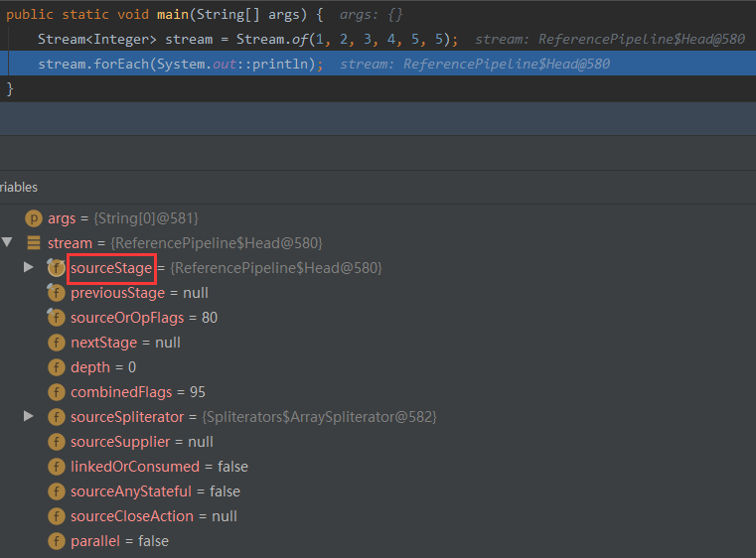The width and height of the screenshot is (756, 558).
Task: Click the Stream<Integer> type declaration
Action: point(97,39)
